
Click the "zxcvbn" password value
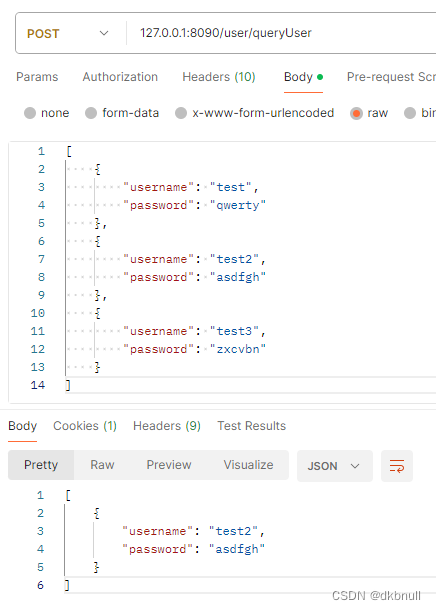pos(238,349)
